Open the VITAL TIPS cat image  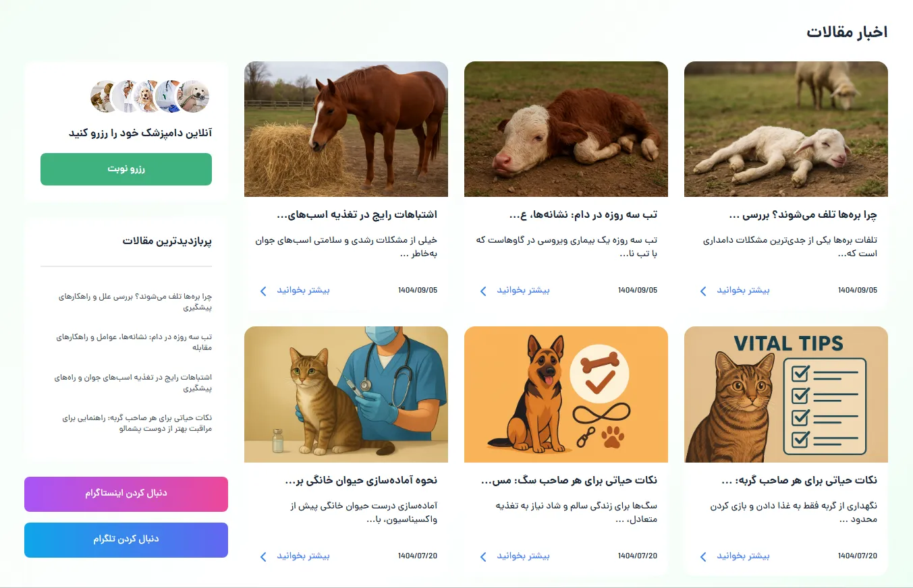coord(786,394)
